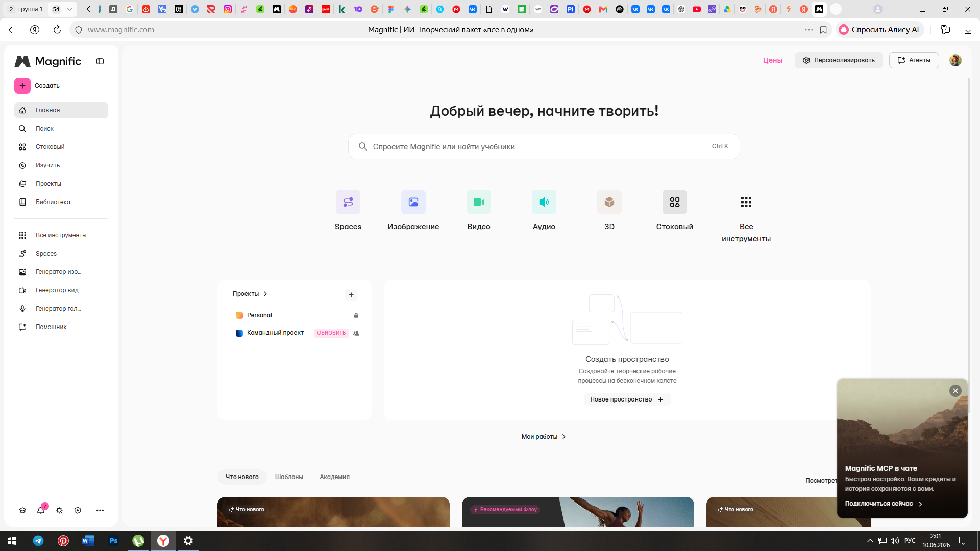
Task: Click the ОБНОВИТЬ badge on Командный проект
Action: coord(331,333)
